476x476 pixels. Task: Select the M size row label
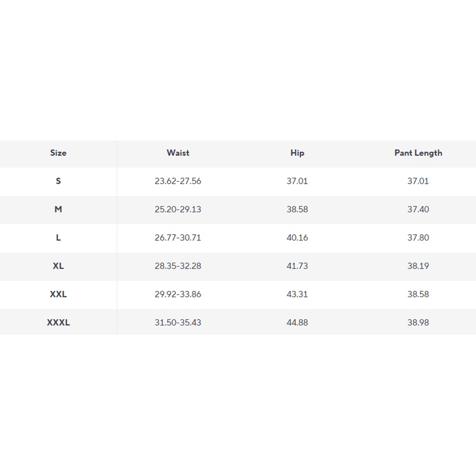tap(58, 209)
